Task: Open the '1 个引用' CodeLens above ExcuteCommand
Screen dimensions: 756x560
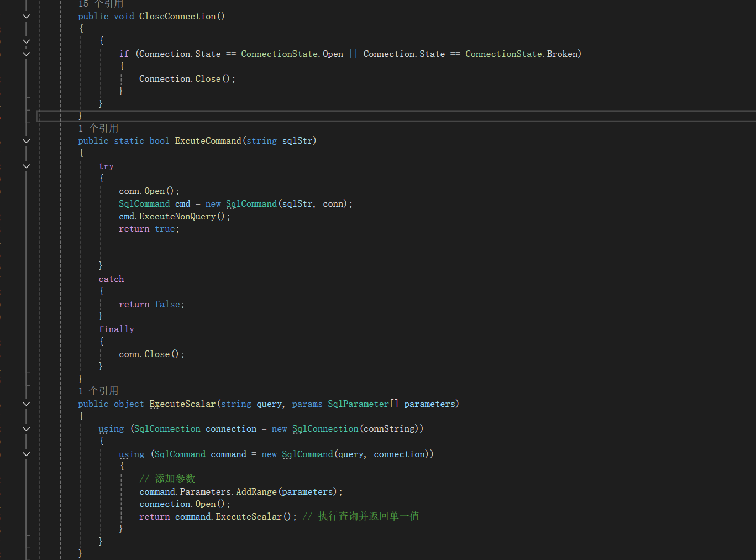Action: tap(98, 128)
